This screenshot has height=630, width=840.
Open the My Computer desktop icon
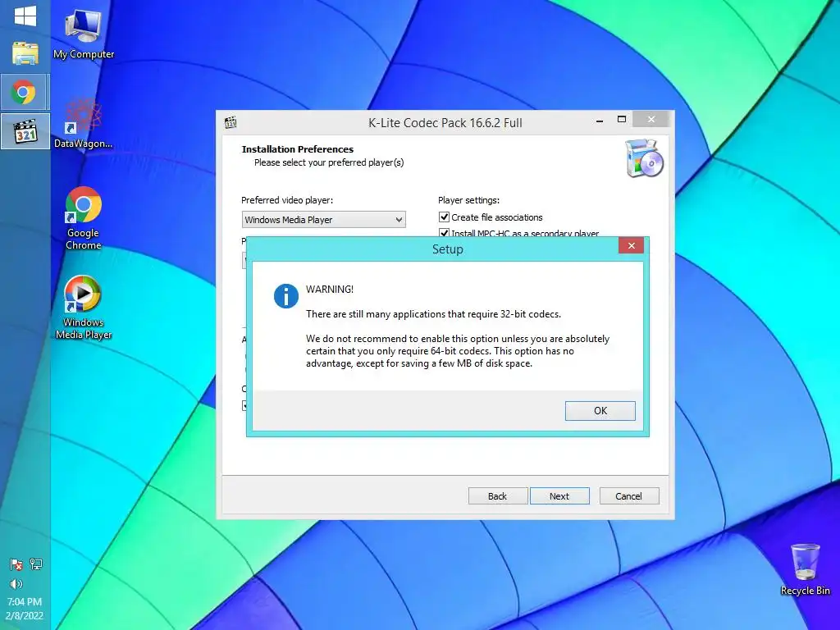(x=83, y=34)
